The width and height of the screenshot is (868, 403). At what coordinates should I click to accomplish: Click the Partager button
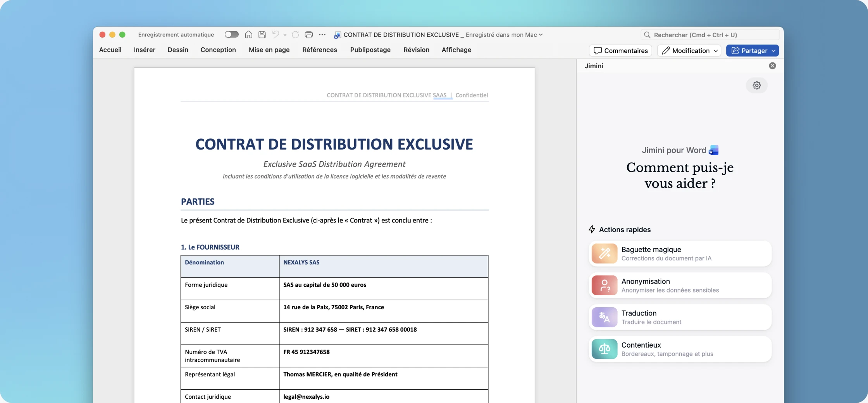click(x=753, y=51)
